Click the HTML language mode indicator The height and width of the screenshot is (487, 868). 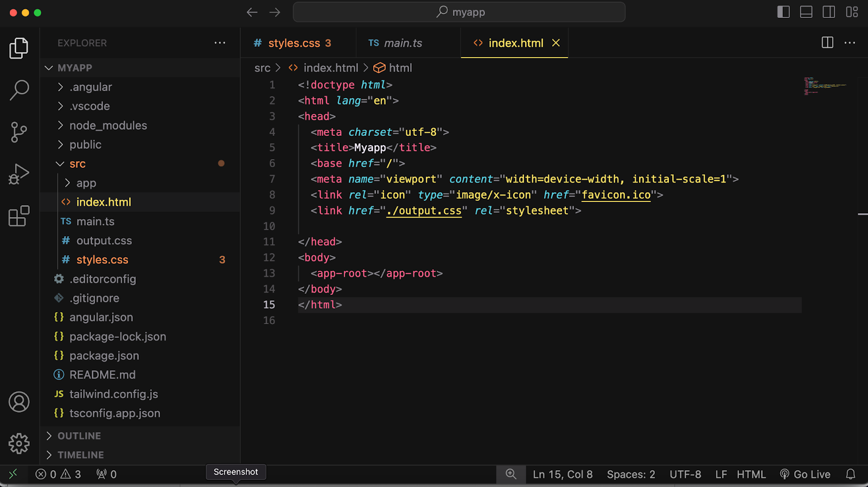click(751, 474)
